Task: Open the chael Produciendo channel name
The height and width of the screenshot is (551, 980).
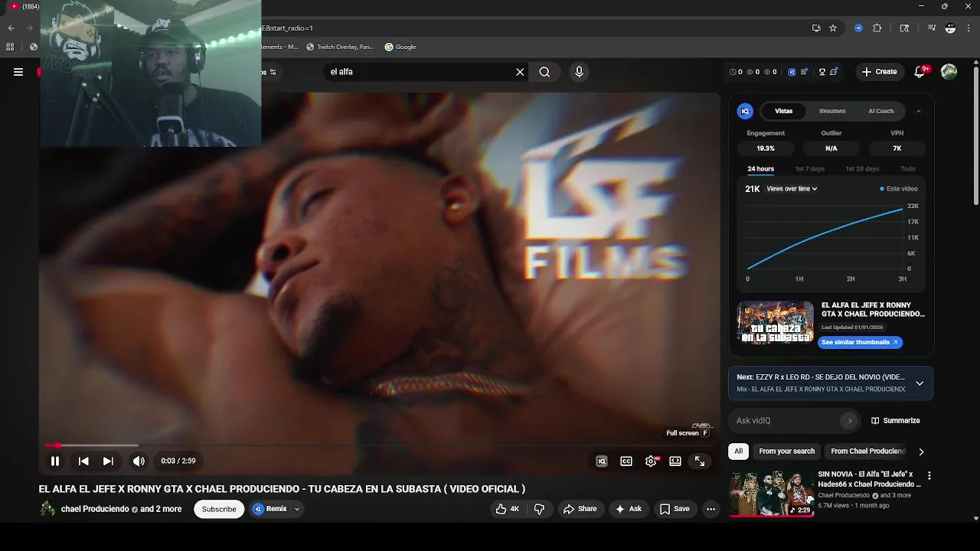Action: click(x=95, y=509)
